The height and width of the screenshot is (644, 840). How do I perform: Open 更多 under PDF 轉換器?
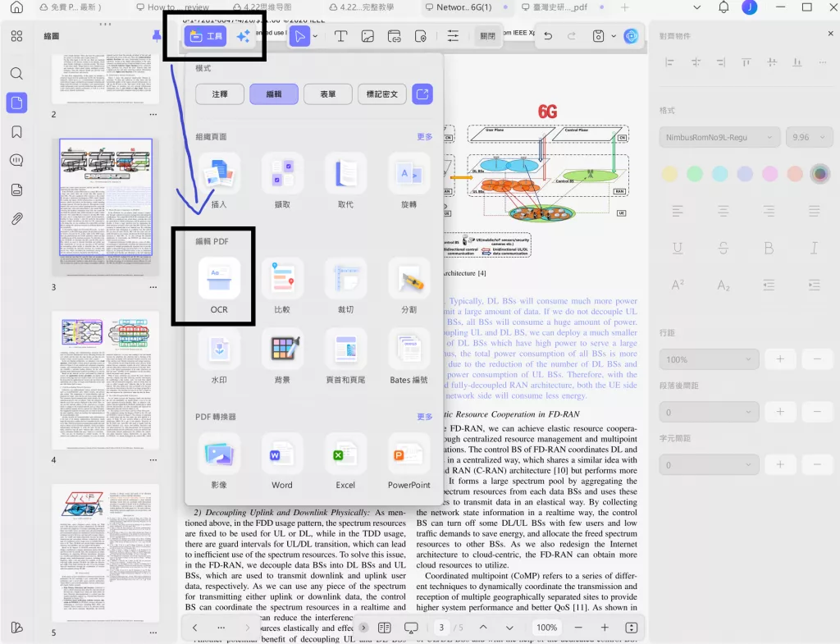[424, 416]
